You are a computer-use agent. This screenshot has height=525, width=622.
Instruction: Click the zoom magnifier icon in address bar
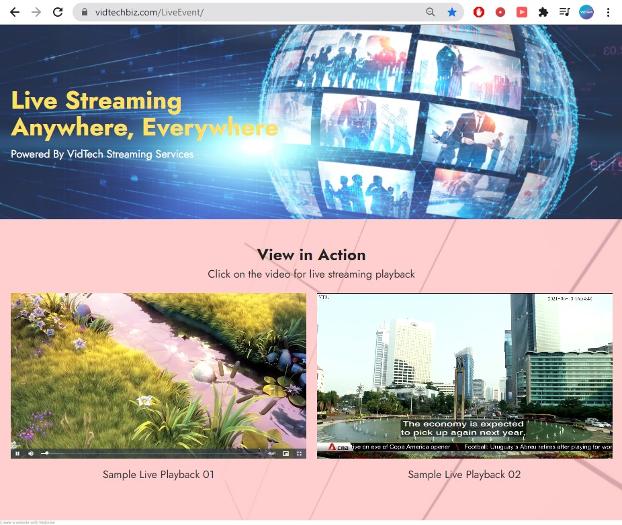pos(431,12)
